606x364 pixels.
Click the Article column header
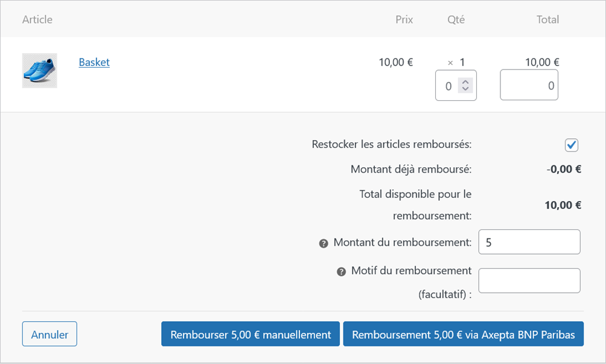(37, 19)
